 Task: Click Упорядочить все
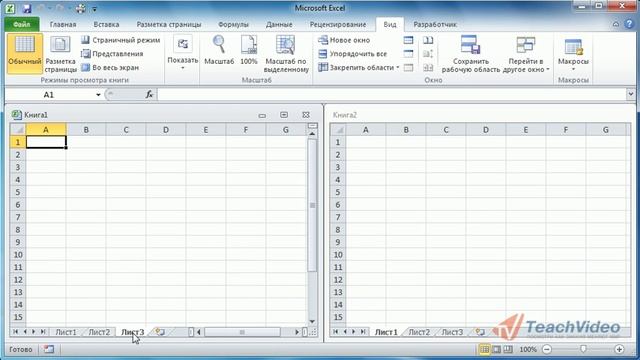click(352, 53)
